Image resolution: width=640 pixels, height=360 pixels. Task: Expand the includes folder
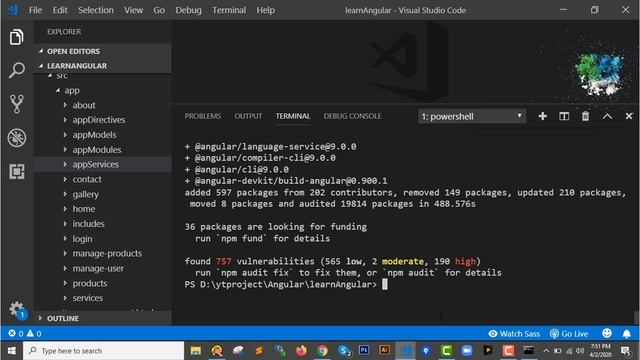tap(102, 224)
